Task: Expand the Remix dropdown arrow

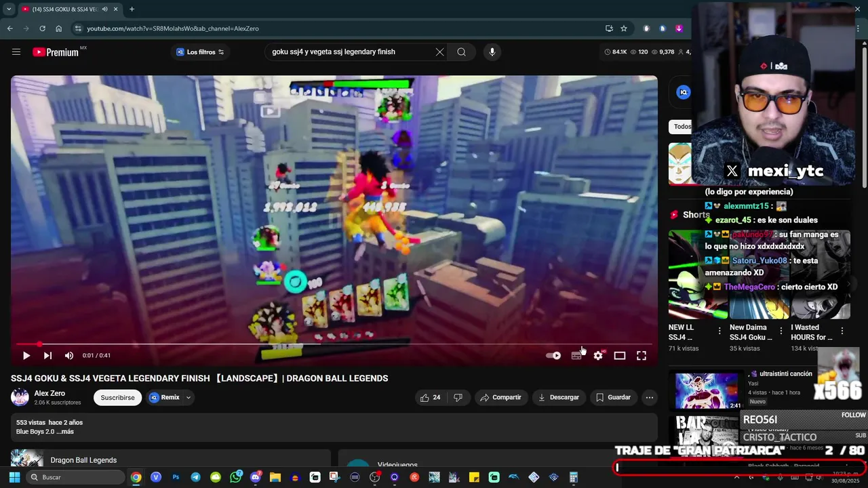Action: click(189, 397)
